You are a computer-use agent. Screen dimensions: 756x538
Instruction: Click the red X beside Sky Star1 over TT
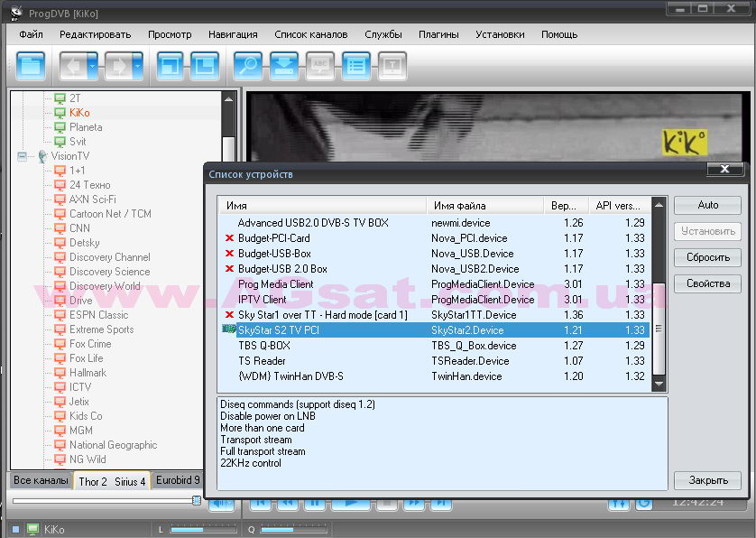click(229, 315)
